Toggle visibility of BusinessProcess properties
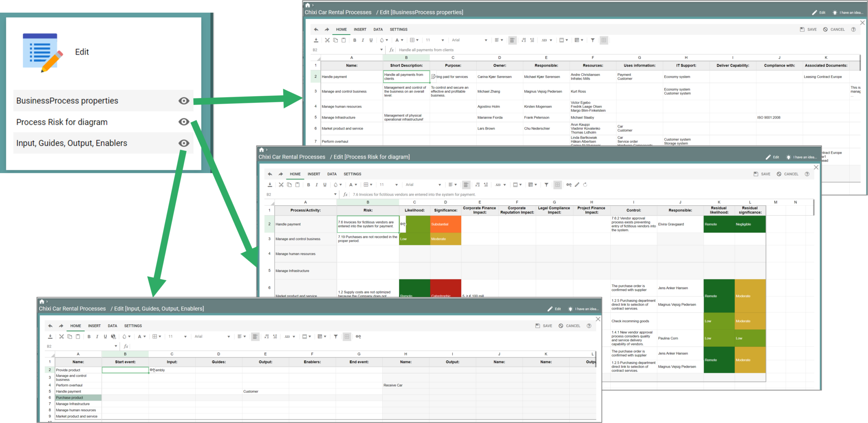The width and height of the screenshot is (868, 423). (184, 101)
